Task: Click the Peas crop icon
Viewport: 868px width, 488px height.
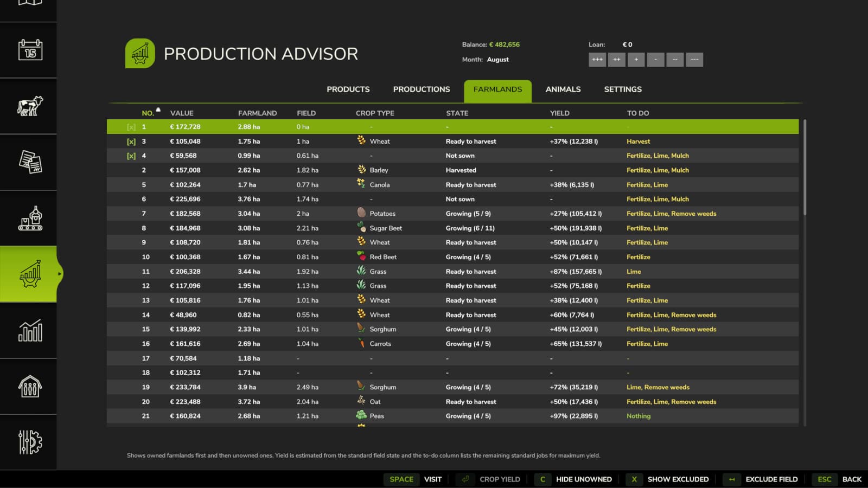Action: 361,415
